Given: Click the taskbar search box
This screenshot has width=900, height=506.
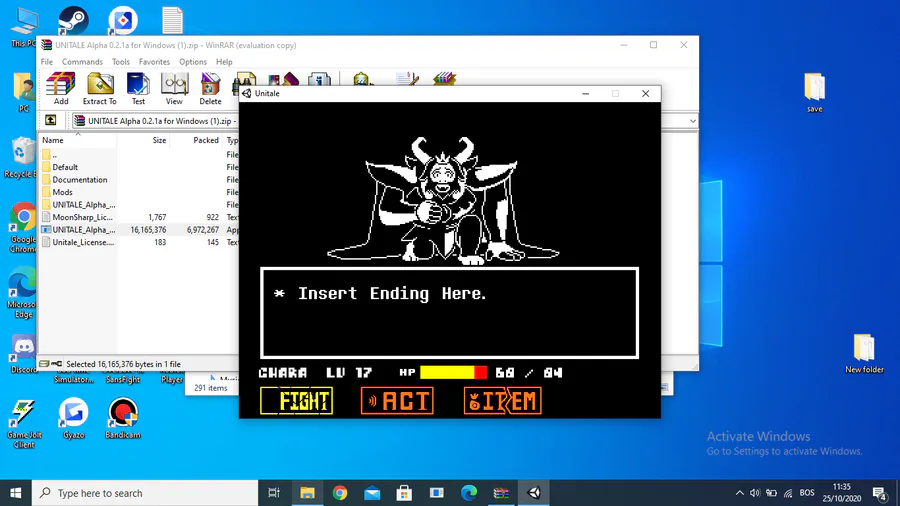Looking at the screenshot, I should pyautogui.click(x=145, y=493).
